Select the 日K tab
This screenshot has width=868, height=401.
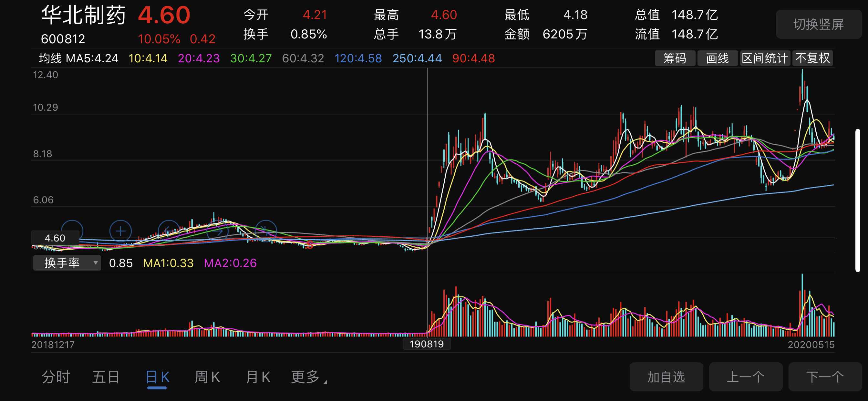click(x=157, y=377)
